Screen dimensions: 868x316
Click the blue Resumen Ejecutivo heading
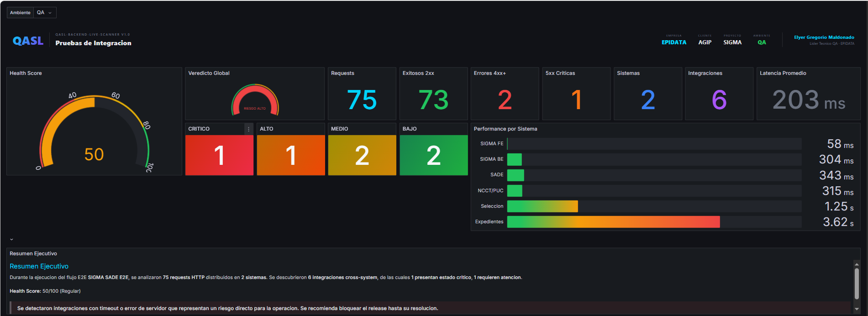(x=39, y=266)
